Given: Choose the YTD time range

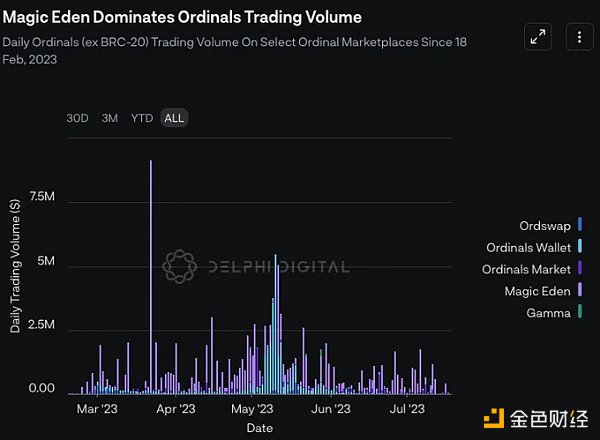Looking at the screenshot, I should [142, 118].
